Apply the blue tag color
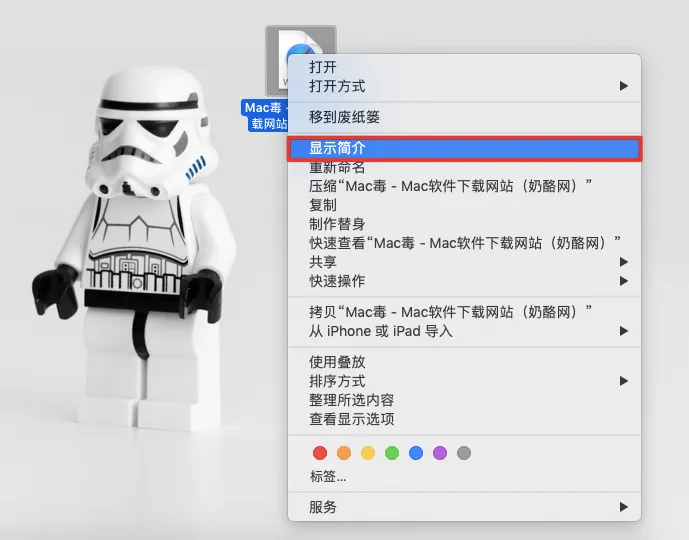Image resolution: width=689 pixels, height=540 pixels. pos(416,453)
